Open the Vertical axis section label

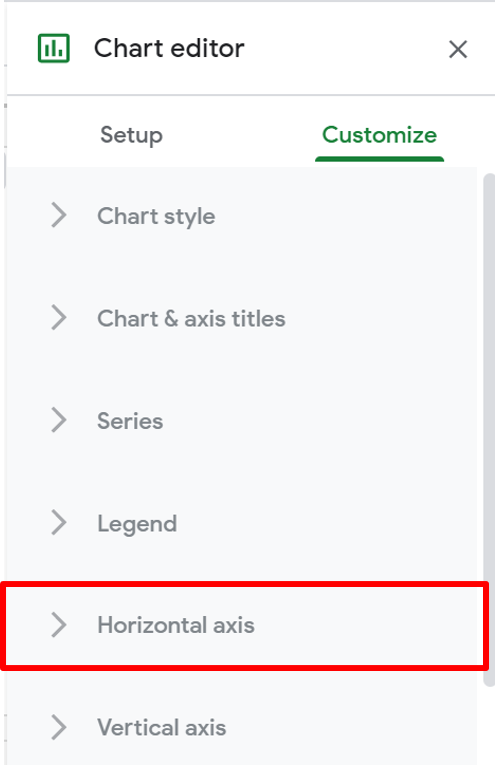(162, 727)
